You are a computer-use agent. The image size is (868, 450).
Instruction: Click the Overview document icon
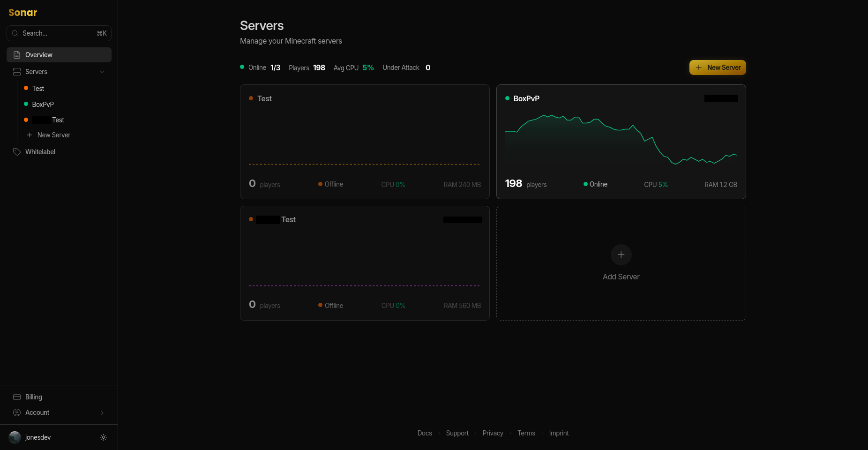[x=17, y=55]
